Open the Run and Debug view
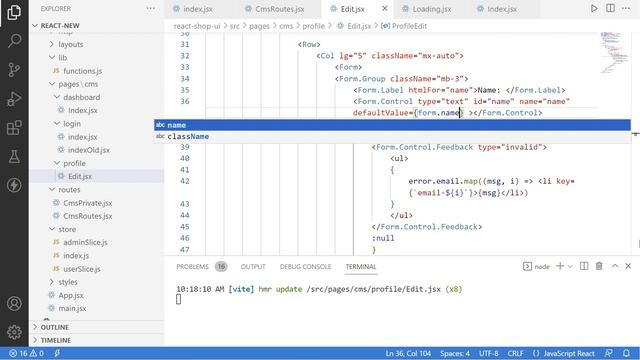Image resolution: width=640 pixels, height=360 pixels. point(14,99)
